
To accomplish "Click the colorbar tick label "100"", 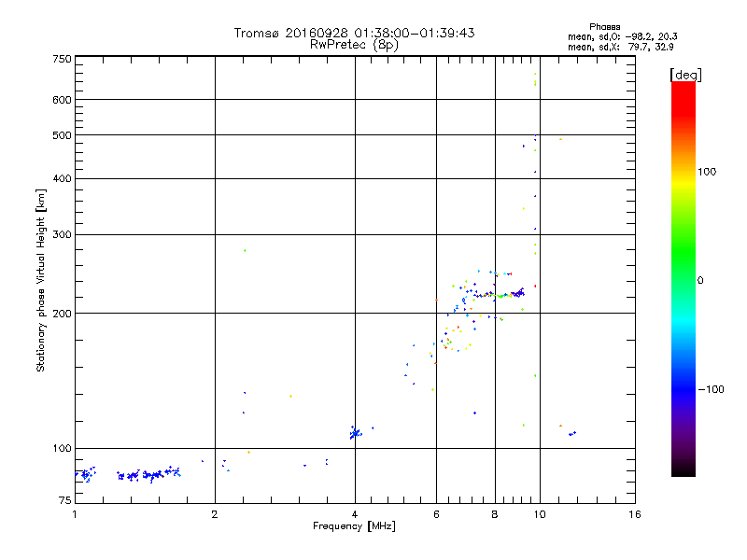I will [x=707, y=172].
